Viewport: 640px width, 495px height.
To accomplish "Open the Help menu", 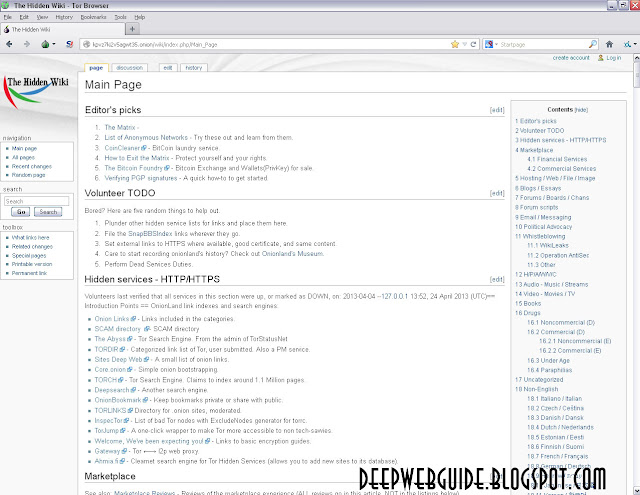I will (140, 17).
